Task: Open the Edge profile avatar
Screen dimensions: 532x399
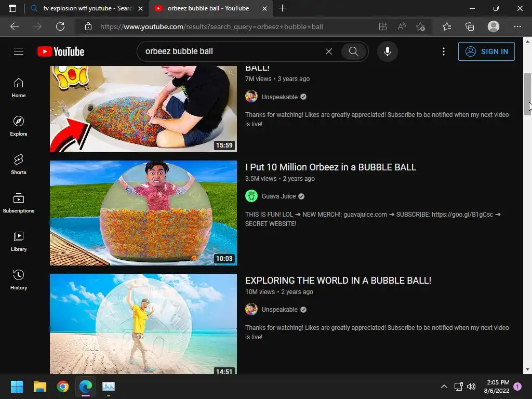Action: click(494, 26)
